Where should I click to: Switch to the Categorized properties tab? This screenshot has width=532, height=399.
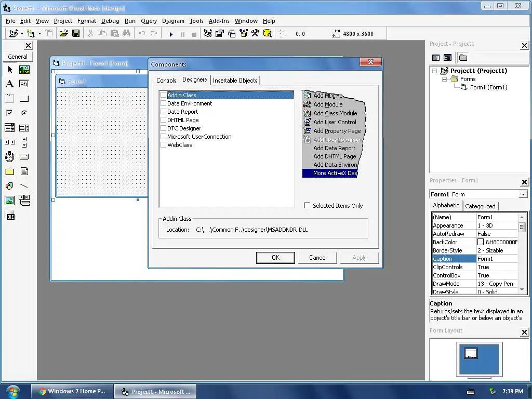pos(480,206)
